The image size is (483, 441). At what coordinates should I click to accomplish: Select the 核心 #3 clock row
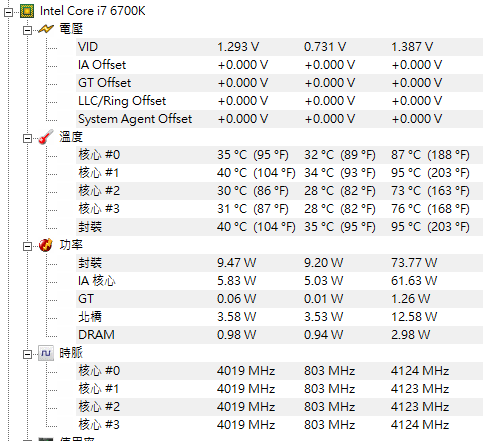(x=279, y=425)
